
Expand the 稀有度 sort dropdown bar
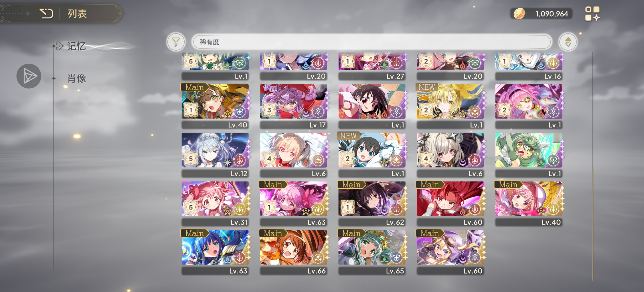click(372, 42)
